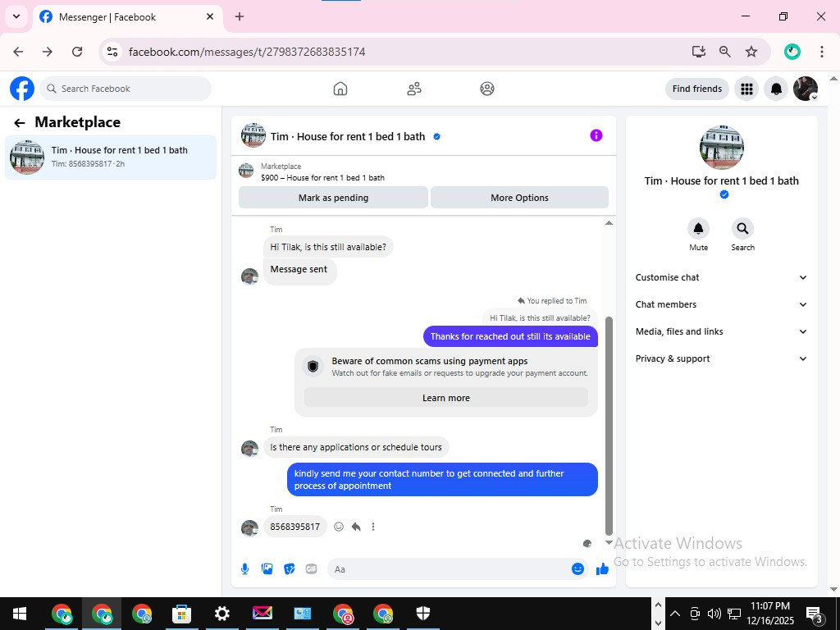Show hidden system tray icons
Screen dimensions: 840x630
click(675, 614)
